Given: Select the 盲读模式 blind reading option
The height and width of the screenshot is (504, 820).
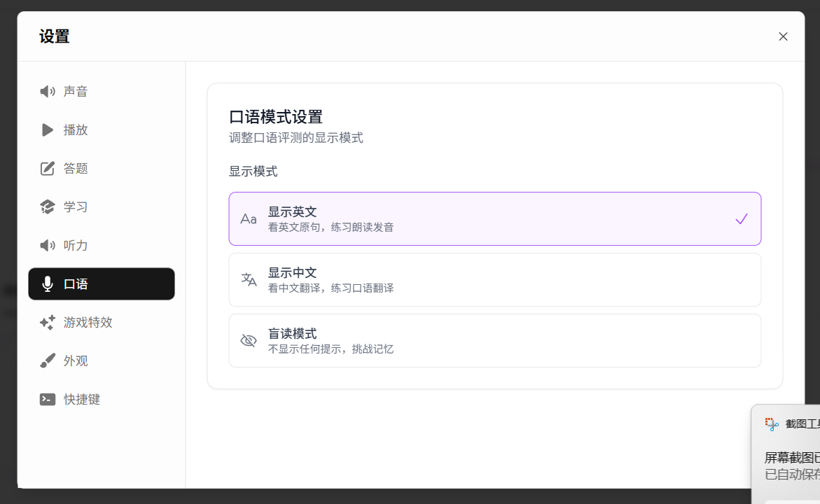Looking at the screenshot, I should click(x=494, y=341).
